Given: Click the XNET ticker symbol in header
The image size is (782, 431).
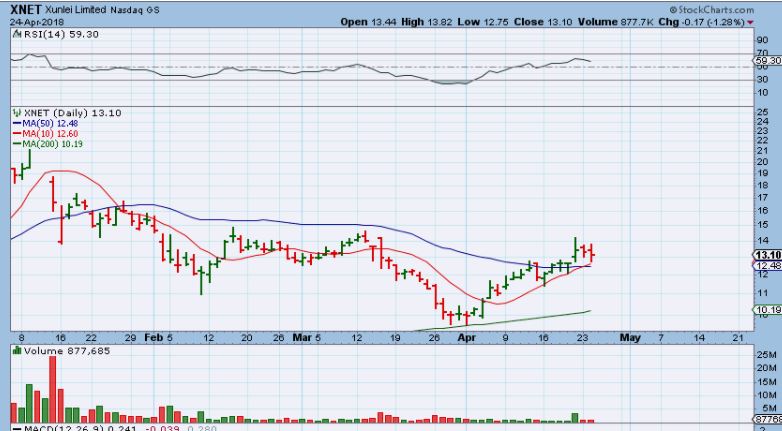Looking at the screenshot, I should pyautogui.click(x=26, y=9).
